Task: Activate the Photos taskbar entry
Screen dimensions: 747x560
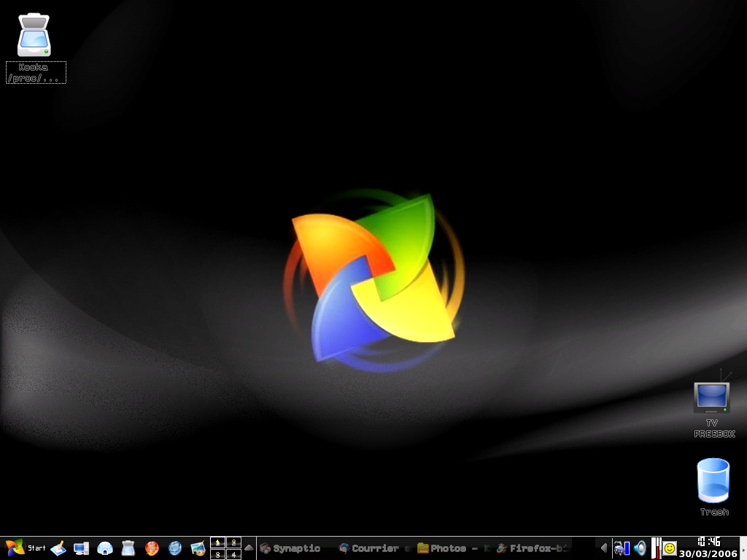Action: coord(454,548)
